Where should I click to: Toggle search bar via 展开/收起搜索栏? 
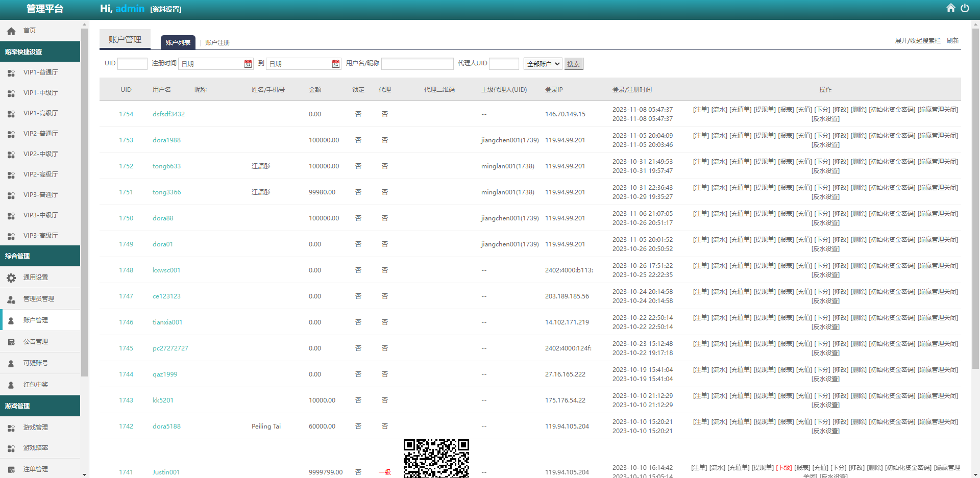[917, 41]
